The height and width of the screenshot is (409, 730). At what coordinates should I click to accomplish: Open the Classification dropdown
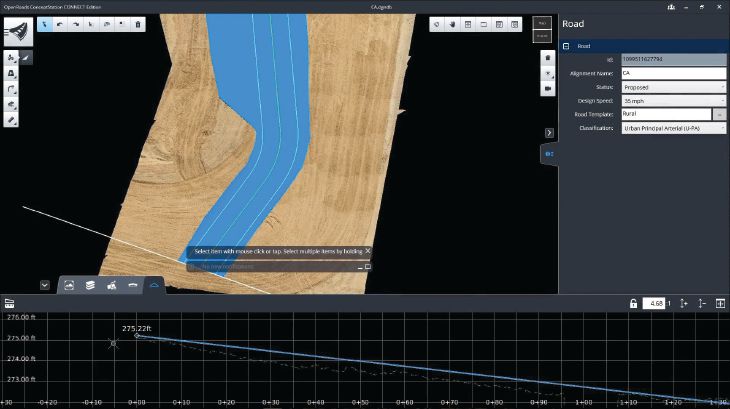point(673,128)
